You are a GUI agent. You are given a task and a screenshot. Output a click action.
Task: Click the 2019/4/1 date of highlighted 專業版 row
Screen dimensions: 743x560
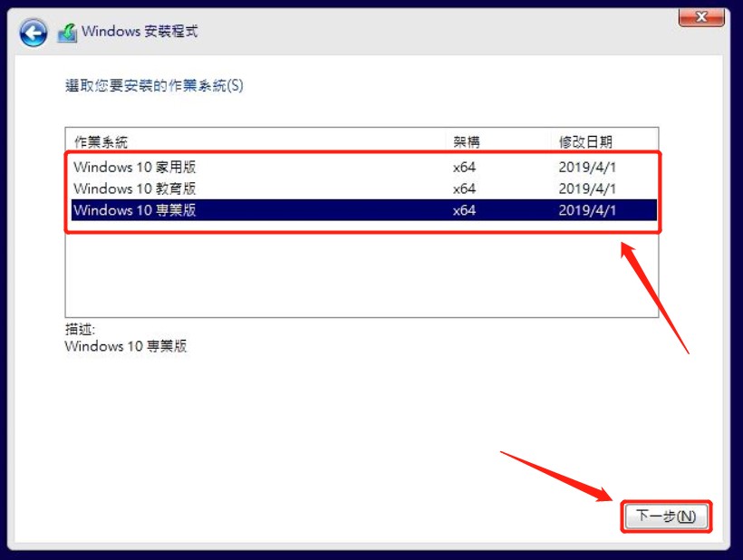(587, 210)
